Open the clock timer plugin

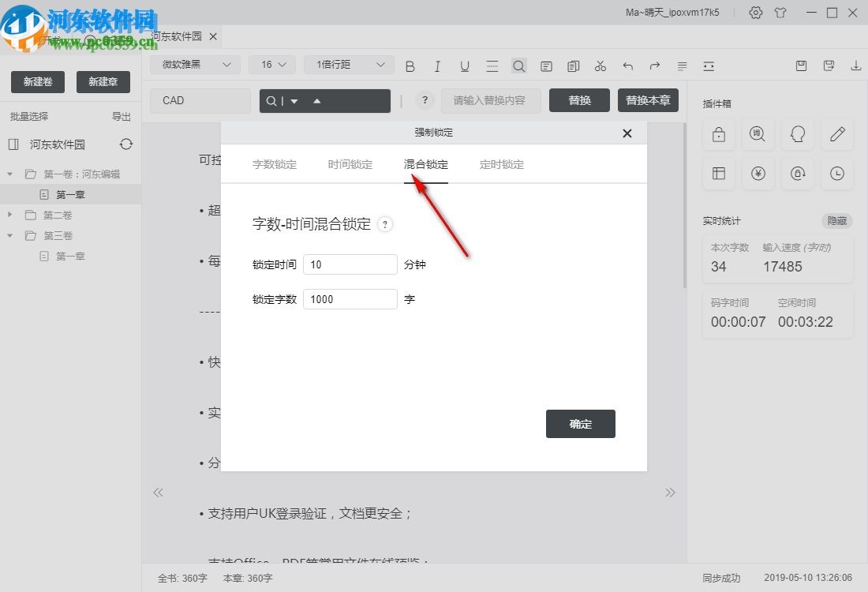(x=836, y=174)
